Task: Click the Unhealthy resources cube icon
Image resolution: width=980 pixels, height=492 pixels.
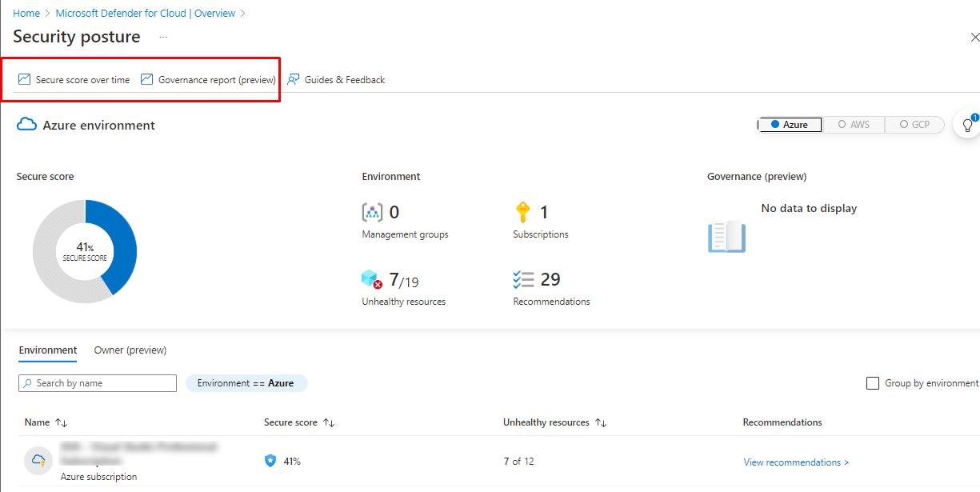Action: (372, 280)
